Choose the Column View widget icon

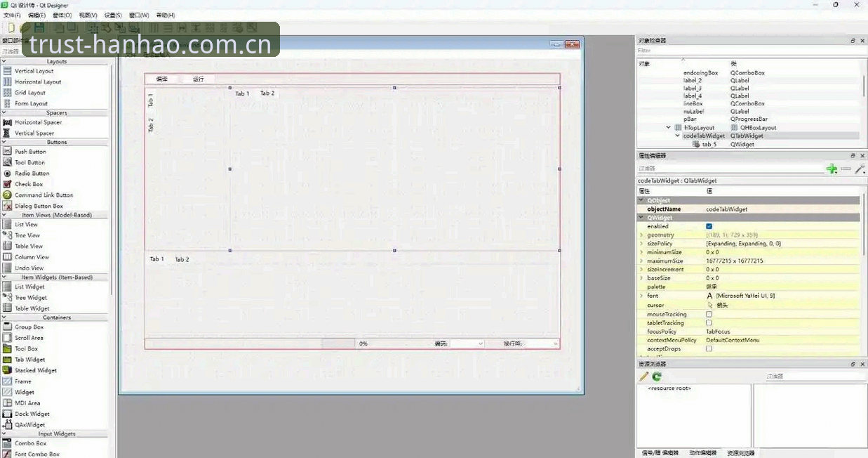click(x=8, y=257)
